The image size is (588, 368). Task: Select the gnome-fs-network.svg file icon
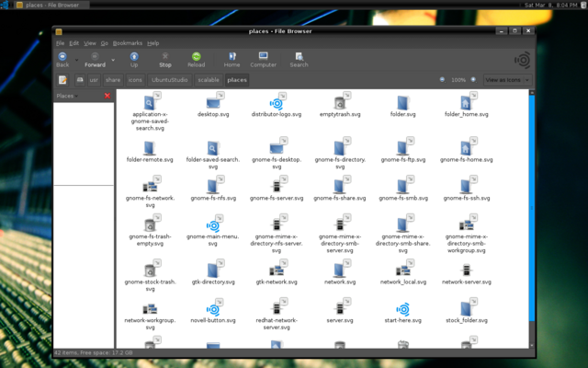point(150,186)
